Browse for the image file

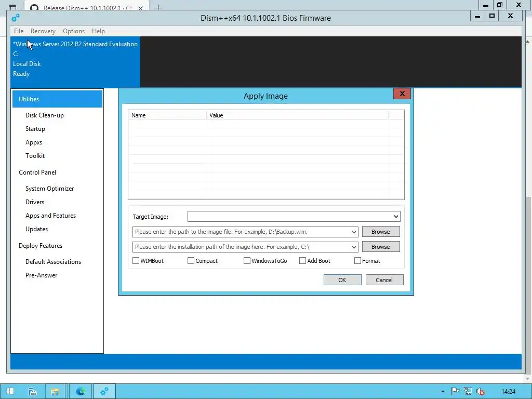coord(381,232)
